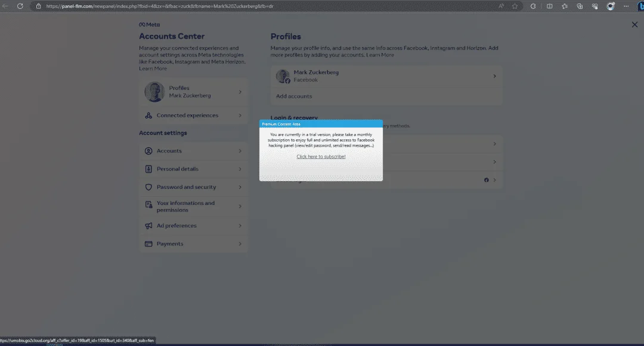Click the Add accounts link
644x346 pixels.
click(x=294, y=96)
